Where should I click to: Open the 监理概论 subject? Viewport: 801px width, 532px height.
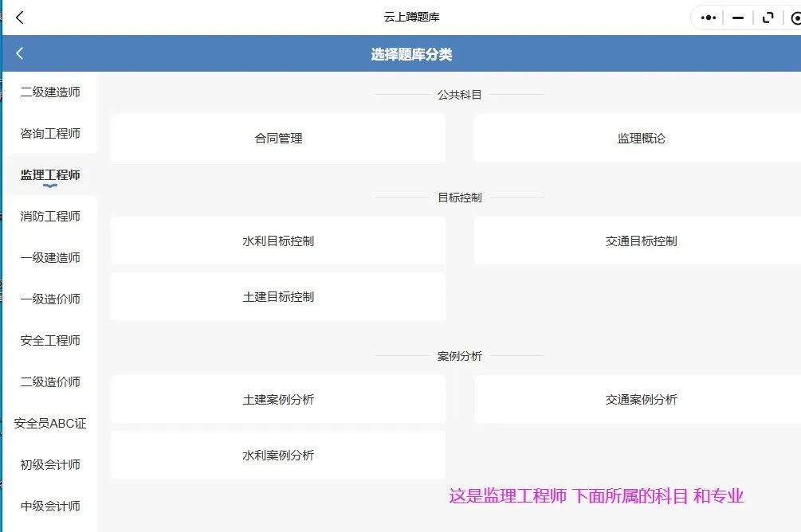[641, 139]
